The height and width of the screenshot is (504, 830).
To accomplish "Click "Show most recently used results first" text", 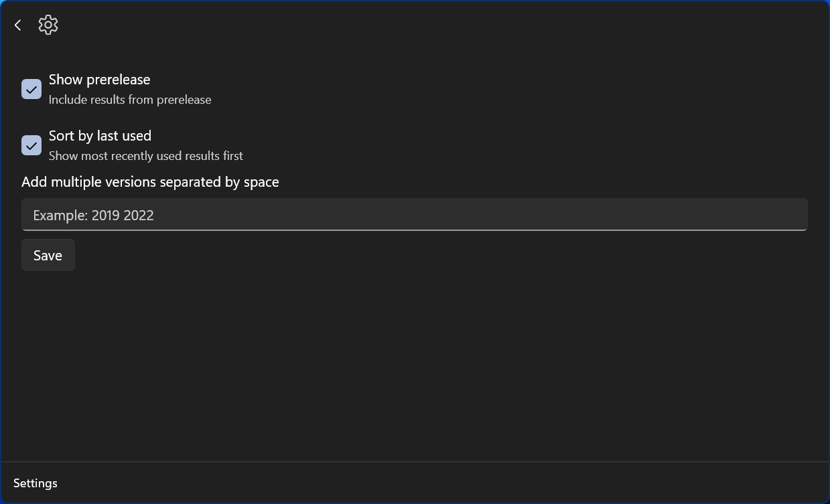I will (x=146, y=156).
